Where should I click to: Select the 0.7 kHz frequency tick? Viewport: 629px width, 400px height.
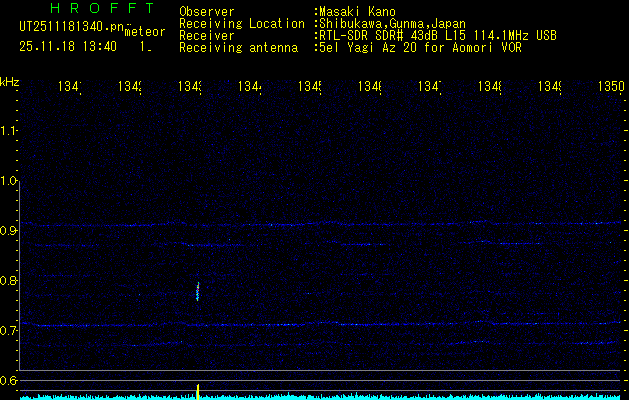coord(9,331)
